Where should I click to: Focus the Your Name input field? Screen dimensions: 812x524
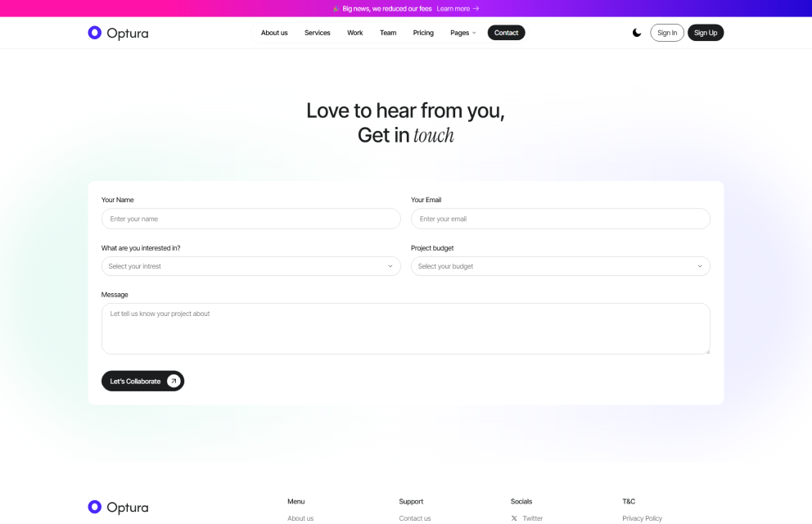[x=250, y=219]
